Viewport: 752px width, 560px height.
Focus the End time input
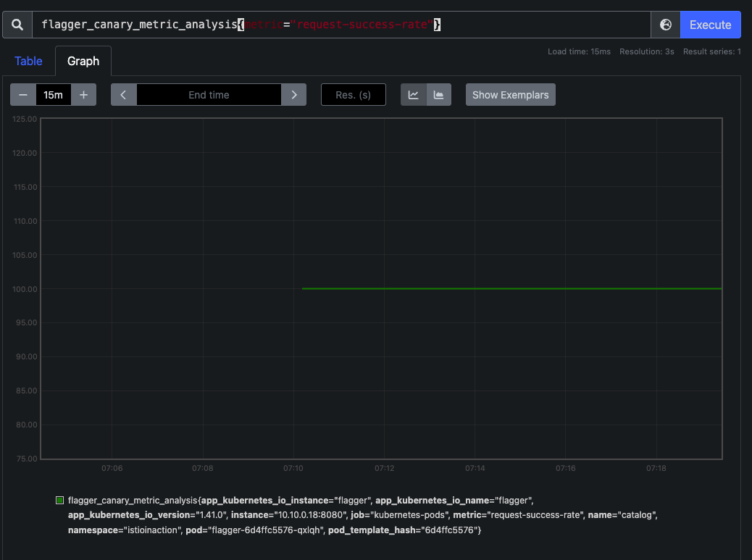coord(209,94)
